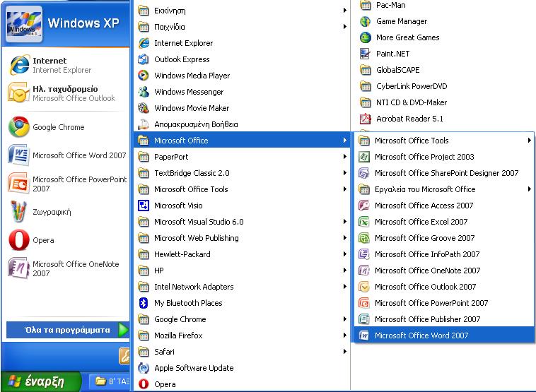The width and height of the screenshot is (536, 392).
Task: Launch Ζωγραφική (Paint) program
Action: [x=65, y=212]
